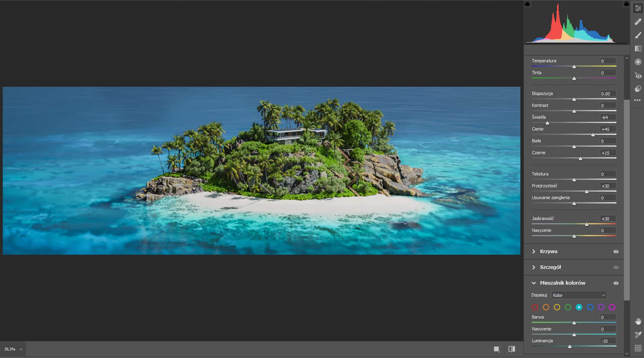Select the Red Eye removal tool
Screen dimensions: 644x358
638,76
